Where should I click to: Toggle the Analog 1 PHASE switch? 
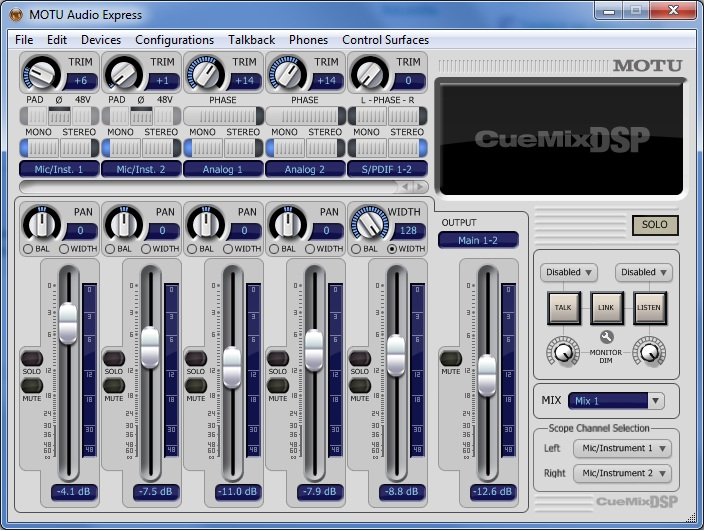223,116
